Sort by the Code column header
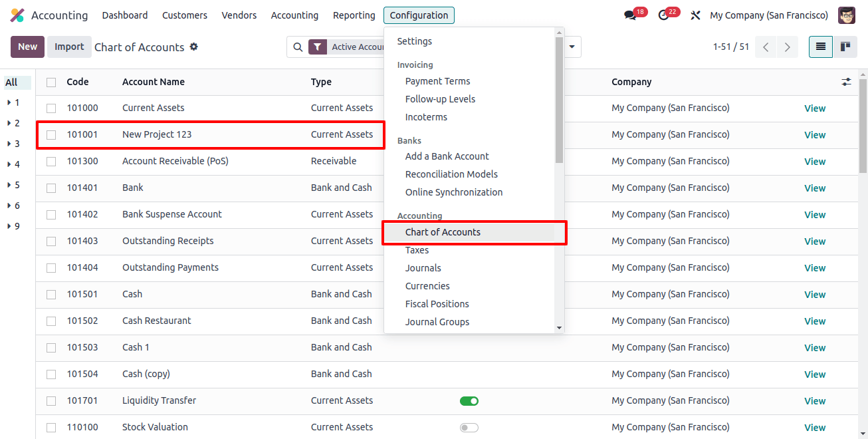Screen dimensions: 868x439 click(x=78, y=82)
